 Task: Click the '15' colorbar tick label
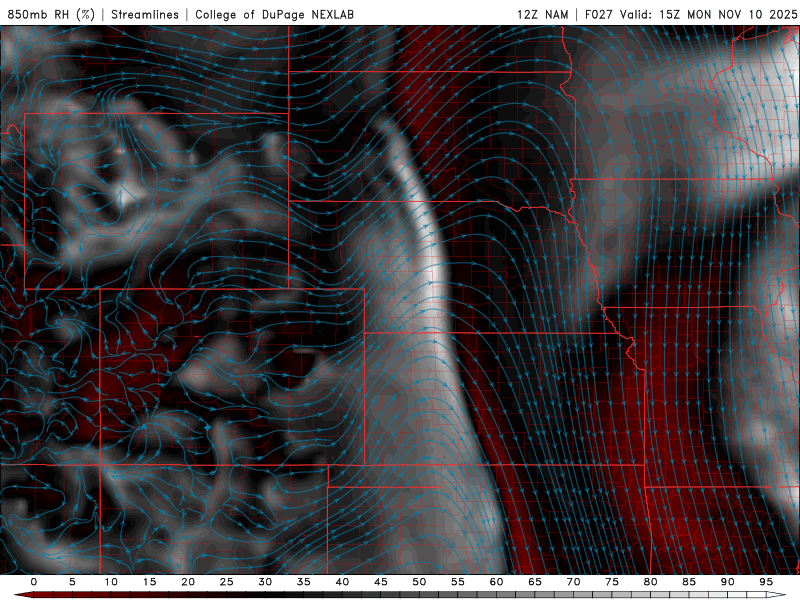(149, 582)
